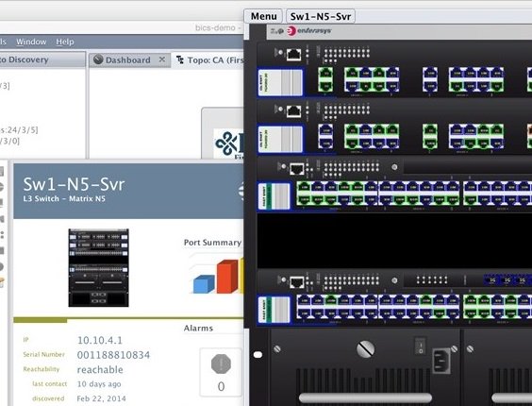Click the L3 Switch - Matrix N5 subtitle
Image resolution: width=532 pixels, height=406 pixels.
point(64,199)
